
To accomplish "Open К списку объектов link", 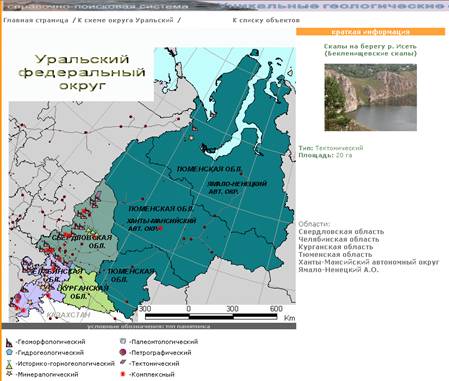I will point(266,20).
